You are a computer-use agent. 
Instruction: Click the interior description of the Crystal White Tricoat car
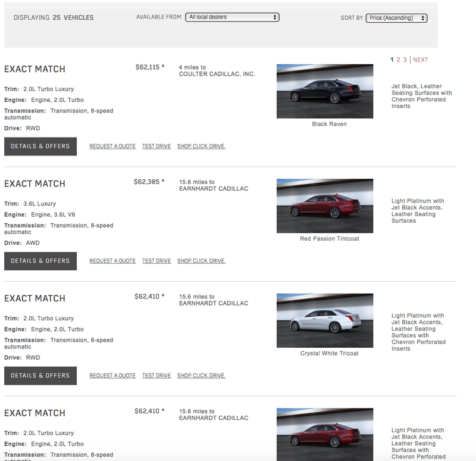[419, 332]
